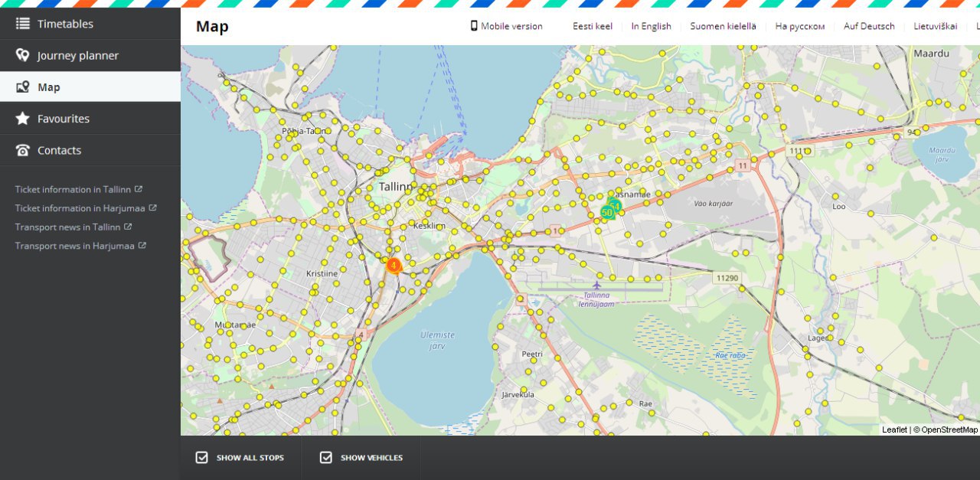Click the Map icon in sidebar
This screenshot has height=480, width=980.
(23, 87)
